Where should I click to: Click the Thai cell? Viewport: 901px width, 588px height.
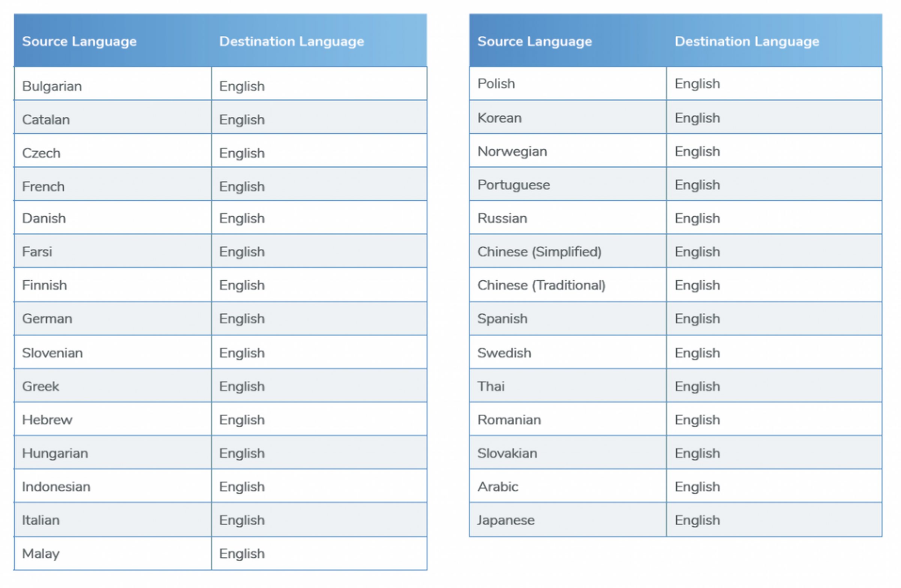tap(568, 385)
